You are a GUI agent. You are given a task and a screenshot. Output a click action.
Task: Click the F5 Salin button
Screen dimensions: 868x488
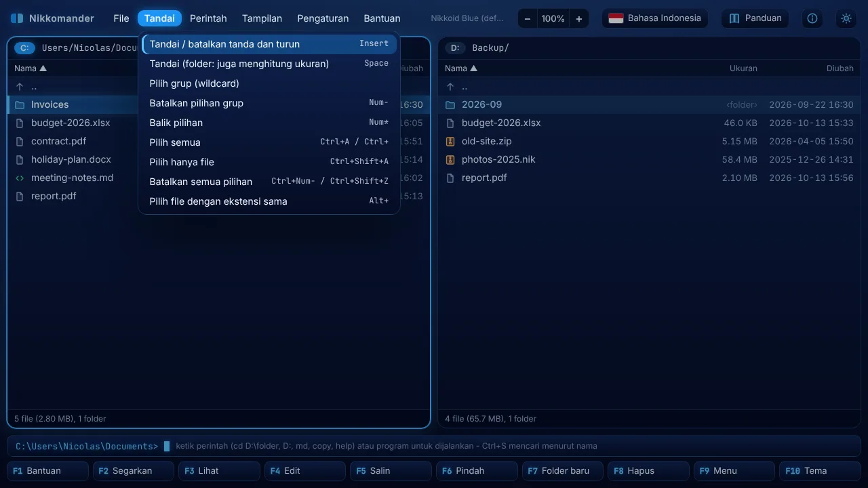tap(391, 471)
